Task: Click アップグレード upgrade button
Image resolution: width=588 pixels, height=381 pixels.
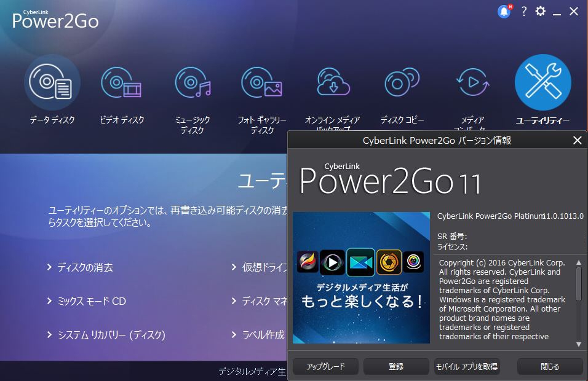Action: [325, 366]
